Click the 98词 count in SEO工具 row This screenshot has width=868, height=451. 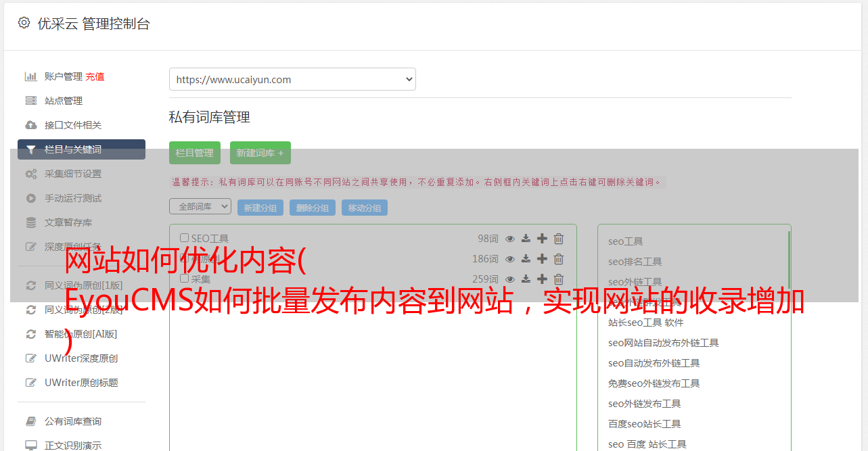(x=488, y=239)
